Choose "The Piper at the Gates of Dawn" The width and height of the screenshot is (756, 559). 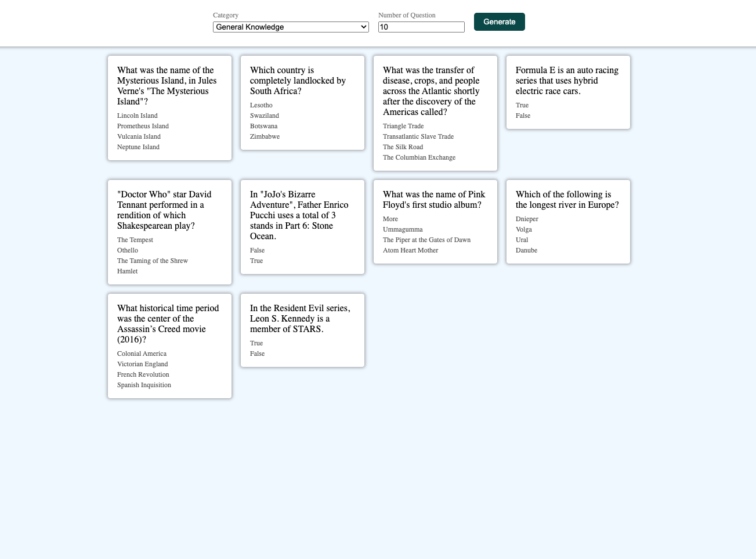pyautogui.click(x=426, y=240)
